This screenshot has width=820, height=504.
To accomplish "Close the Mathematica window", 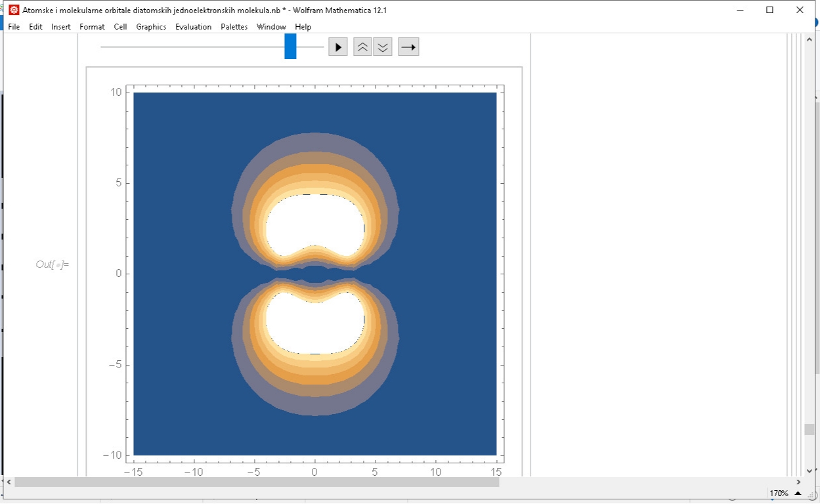I will (x=800, y=10).
